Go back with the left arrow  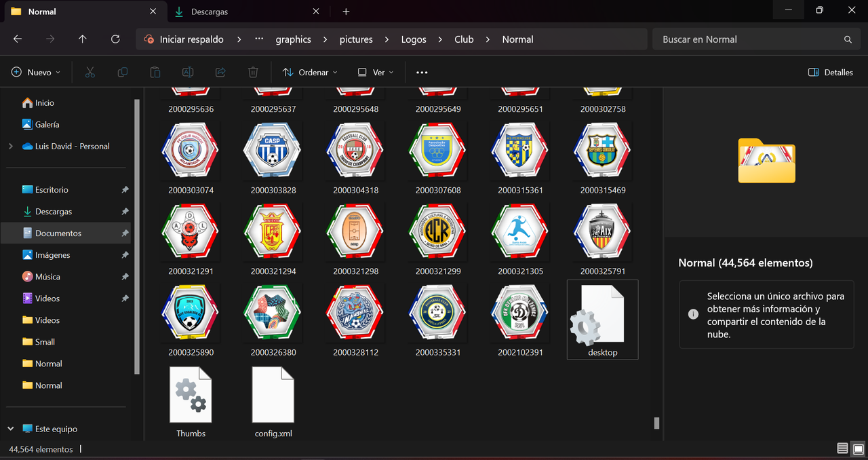(18, 39)
